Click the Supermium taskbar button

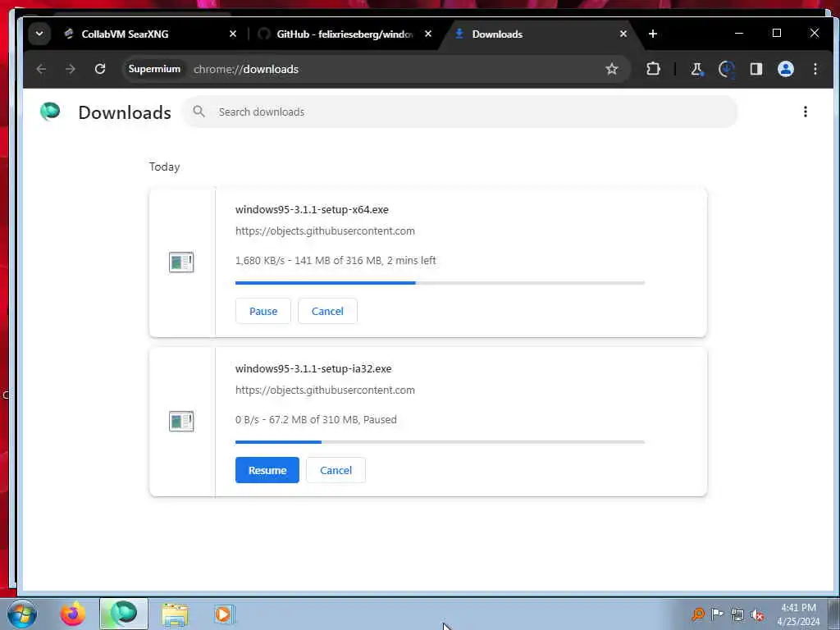(x=124, y=614)
